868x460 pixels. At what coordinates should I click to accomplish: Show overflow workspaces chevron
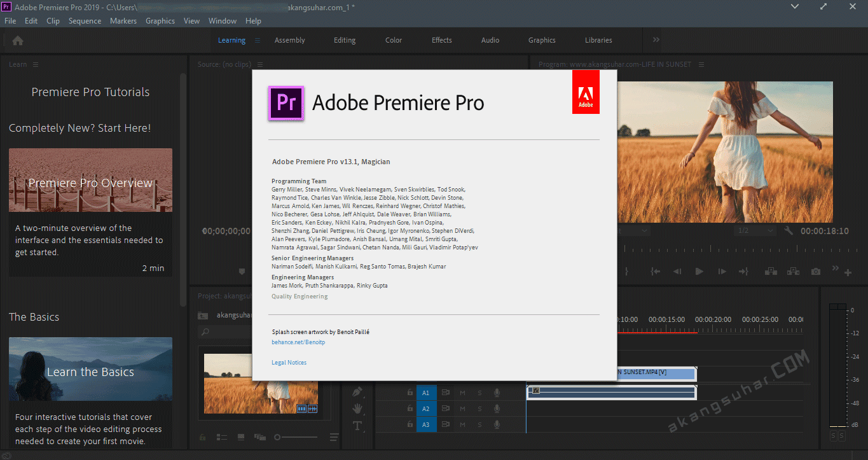[656, 40]
